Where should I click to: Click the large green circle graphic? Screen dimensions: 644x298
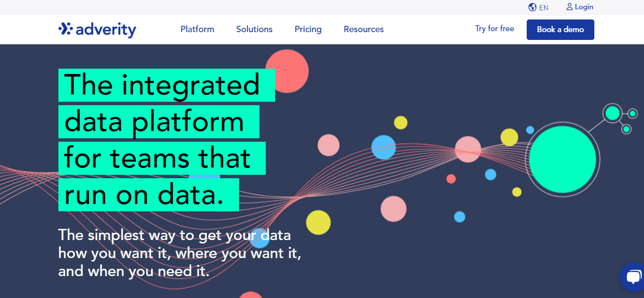[562, 158]
